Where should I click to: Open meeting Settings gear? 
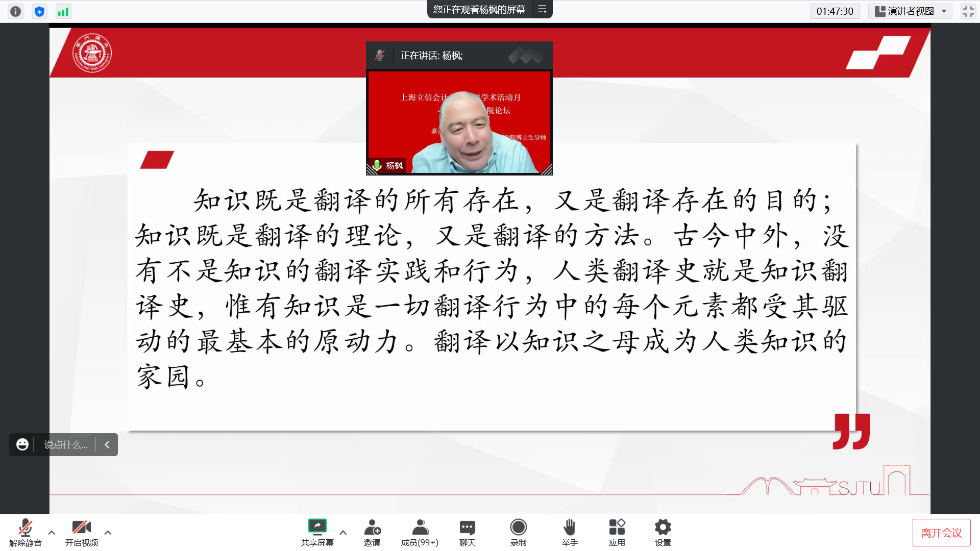click(663, 532)
